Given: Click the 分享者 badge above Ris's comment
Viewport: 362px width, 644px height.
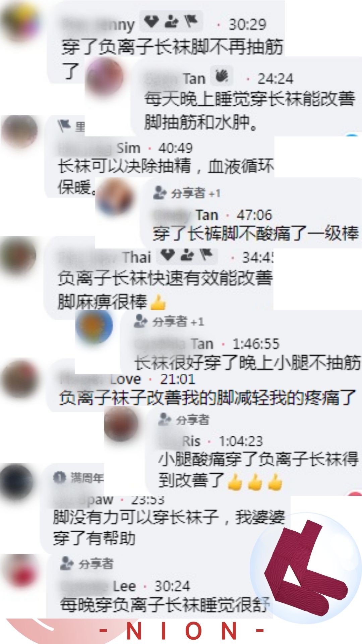Looking at the screenshot, I should (184, 420).
